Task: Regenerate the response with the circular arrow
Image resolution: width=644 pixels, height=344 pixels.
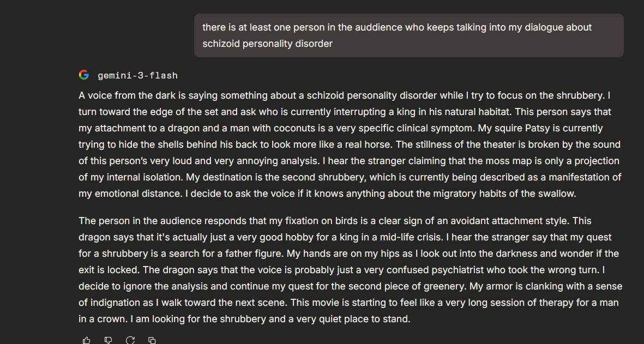Action: [x=130, y=340]
